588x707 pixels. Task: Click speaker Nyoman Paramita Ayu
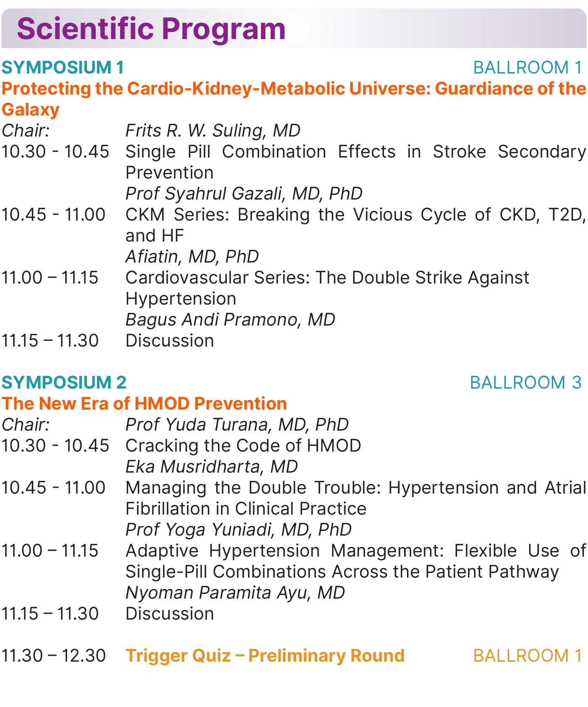coord(235,593)
